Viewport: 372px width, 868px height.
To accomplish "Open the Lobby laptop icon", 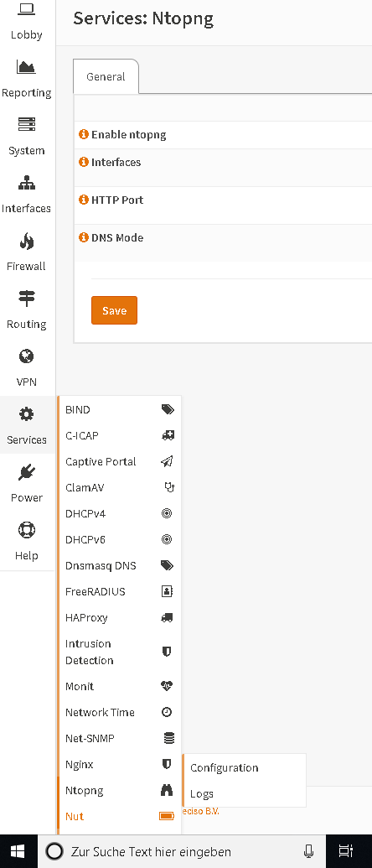I will coord(27,8).
